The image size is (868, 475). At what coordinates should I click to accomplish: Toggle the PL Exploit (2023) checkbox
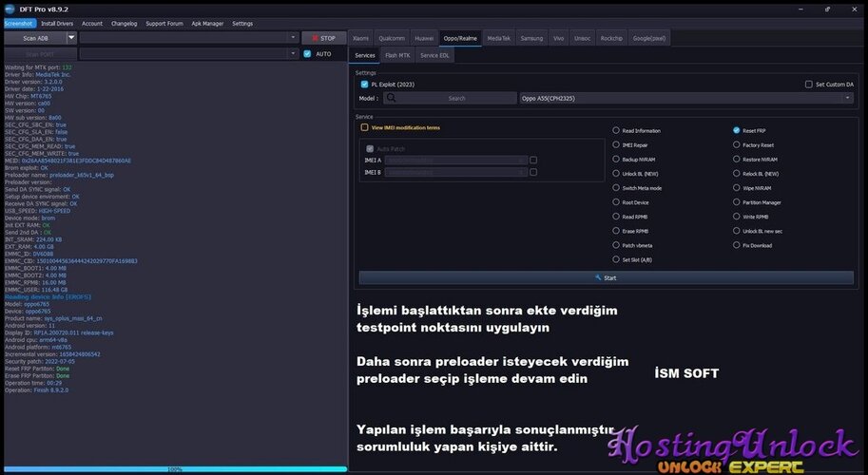[x=364, y=84]
